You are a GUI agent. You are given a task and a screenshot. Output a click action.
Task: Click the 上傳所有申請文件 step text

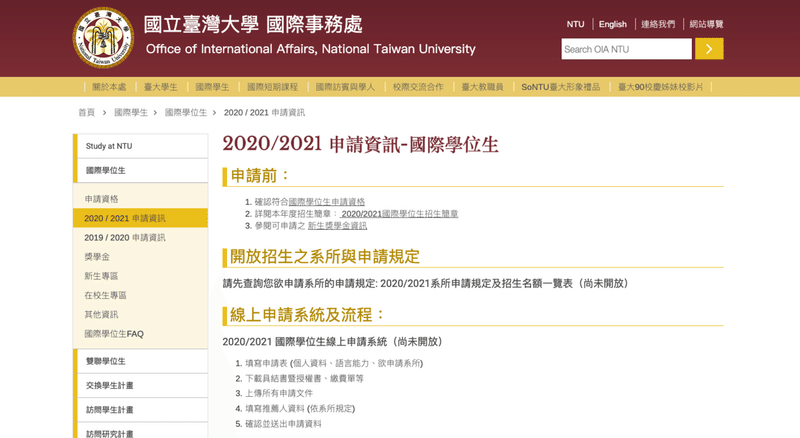click(279, 393)
